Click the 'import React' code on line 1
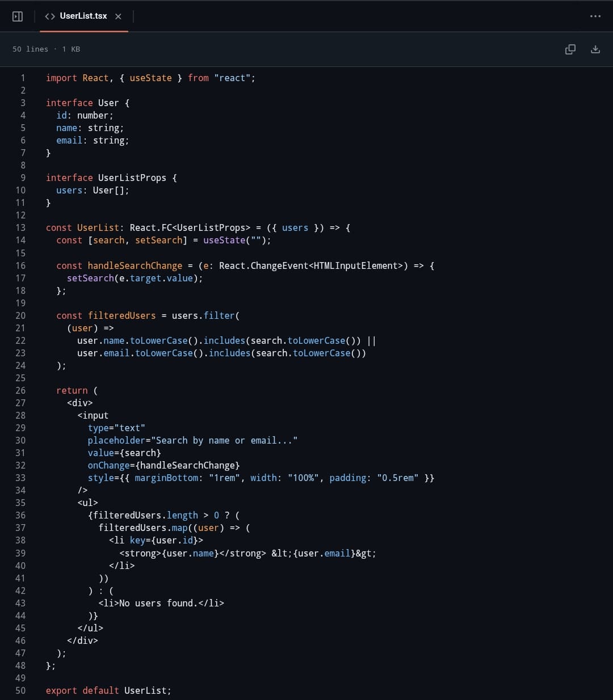This screenshot has height=700, width=613. (77, 78)
